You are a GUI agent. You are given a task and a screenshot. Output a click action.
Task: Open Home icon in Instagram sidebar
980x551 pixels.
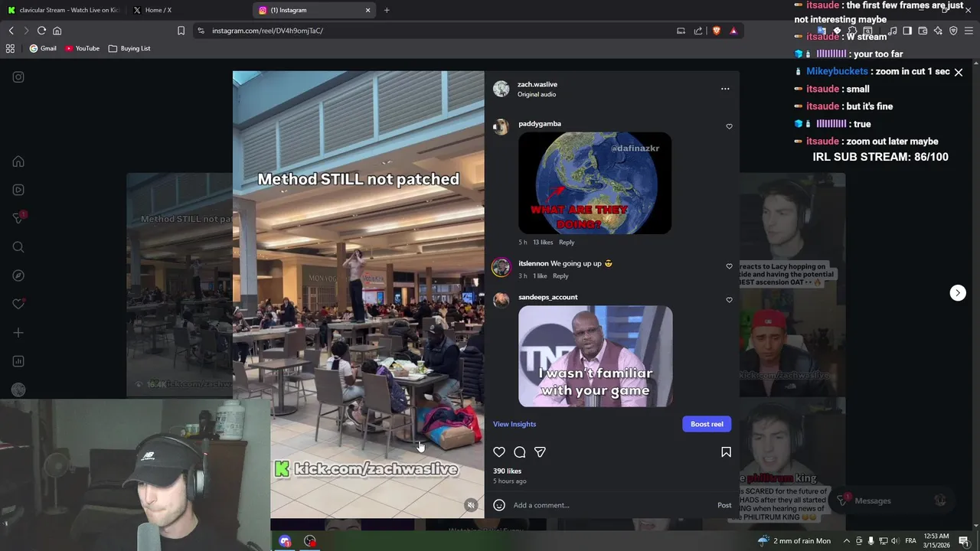pos(18,161)
